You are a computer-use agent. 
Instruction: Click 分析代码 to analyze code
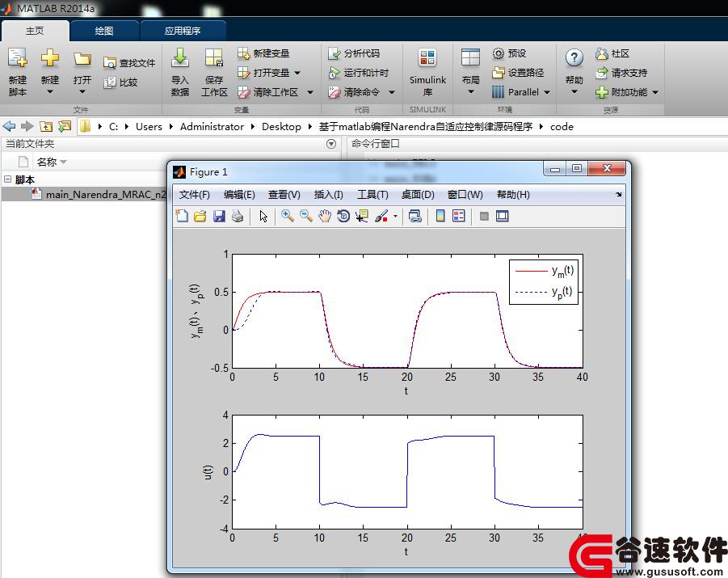point(354,53)
